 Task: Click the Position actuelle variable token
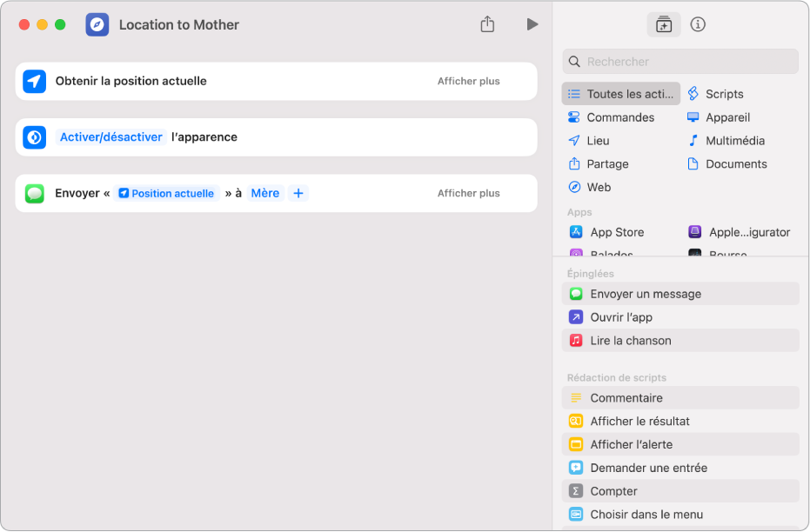pos(166,193)
